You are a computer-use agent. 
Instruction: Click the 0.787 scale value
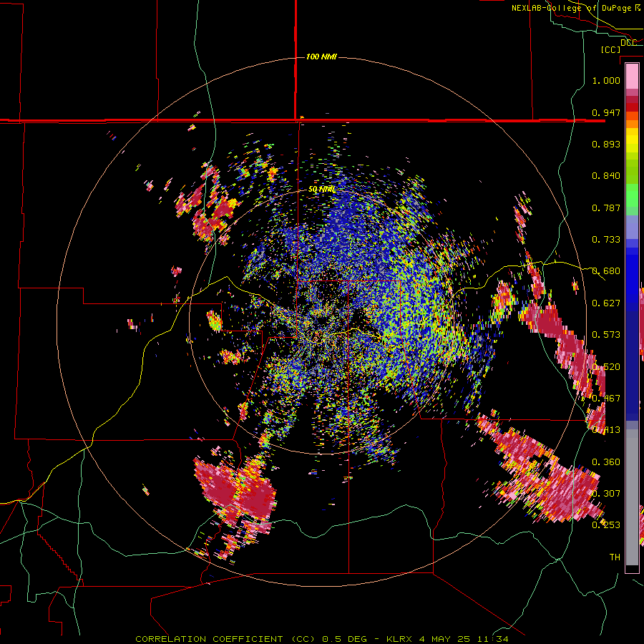pos(606,208)
